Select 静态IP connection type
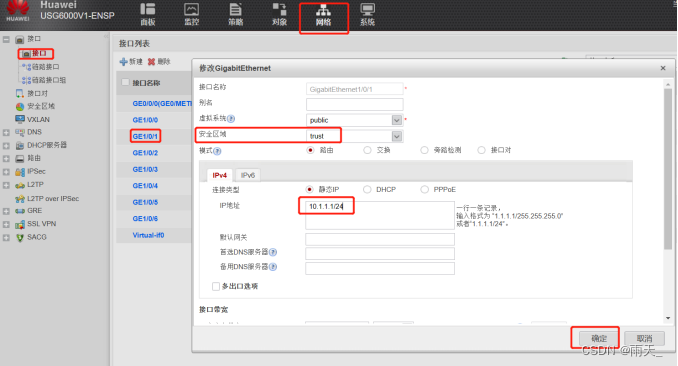The height and width of the screenshot is (366, 678). [309, 189]
